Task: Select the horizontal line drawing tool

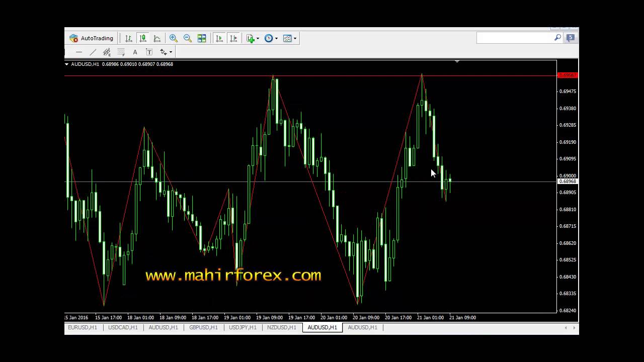Action: pyautogui.click(x=79, y=52)
